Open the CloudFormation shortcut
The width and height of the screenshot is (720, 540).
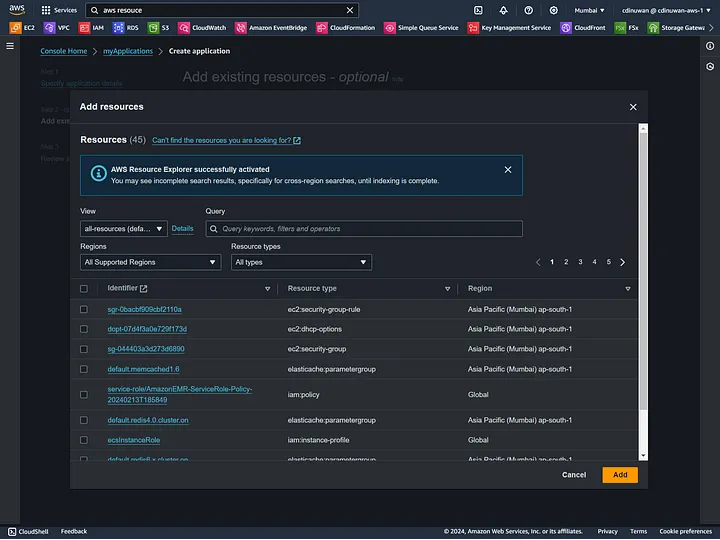346,28
